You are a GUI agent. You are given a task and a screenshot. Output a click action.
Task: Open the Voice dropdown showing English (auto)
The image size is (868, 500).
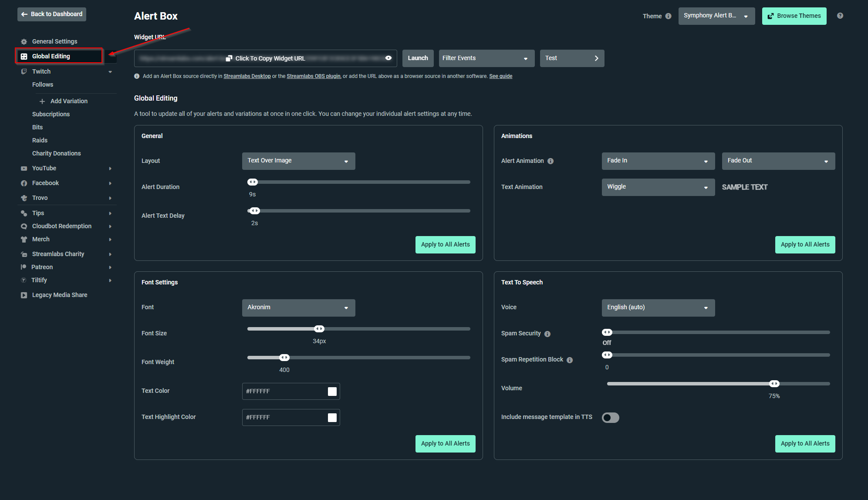658,307
